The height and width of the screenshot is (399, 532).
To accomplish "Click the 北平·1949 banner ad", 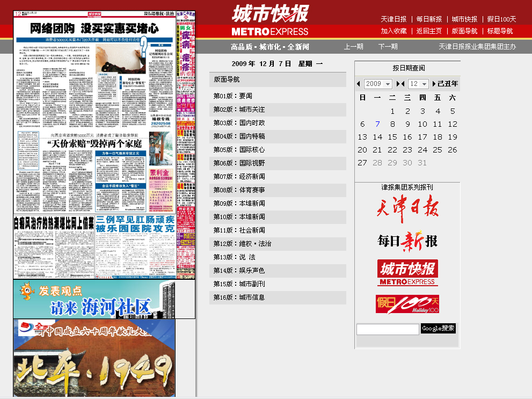I will click(x=94, y=358).
